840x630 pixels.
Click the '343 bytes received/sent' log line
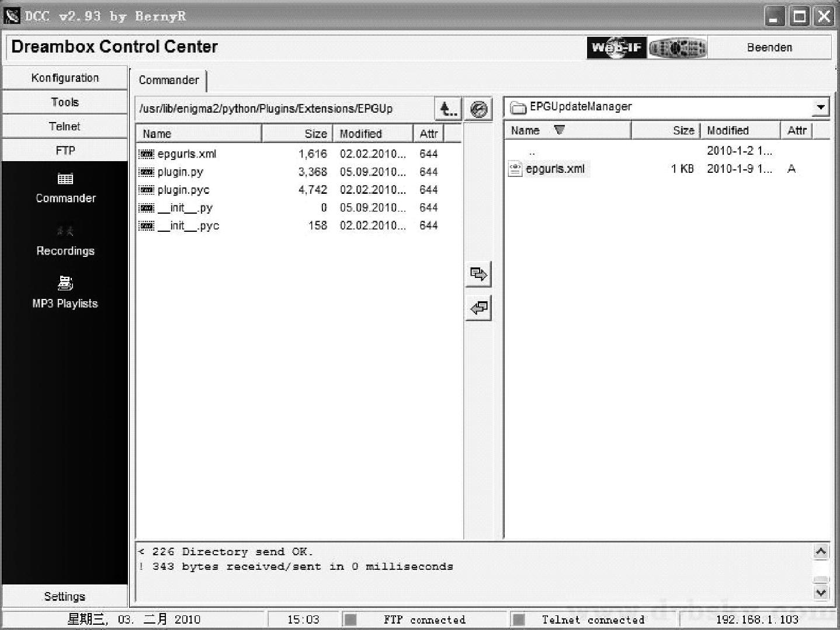click(296, 566)
